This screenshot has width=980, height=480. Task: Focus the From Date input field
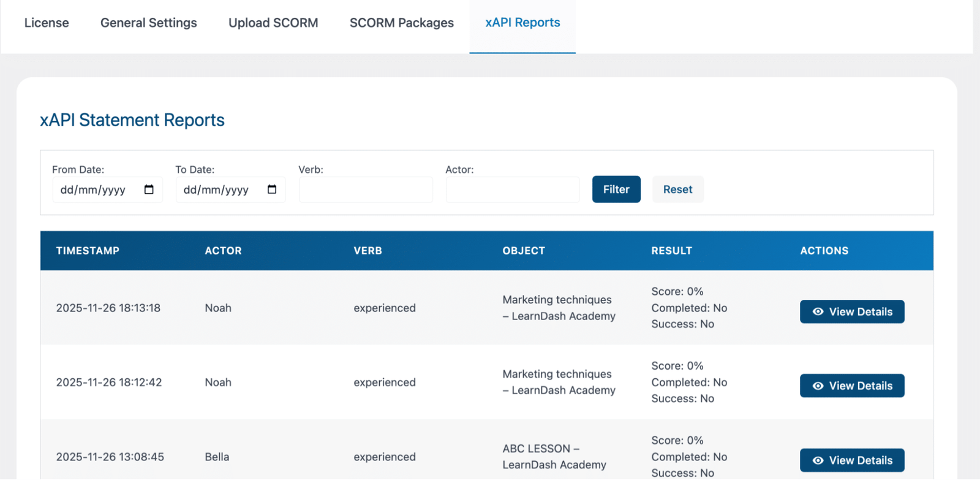(107, 189)
